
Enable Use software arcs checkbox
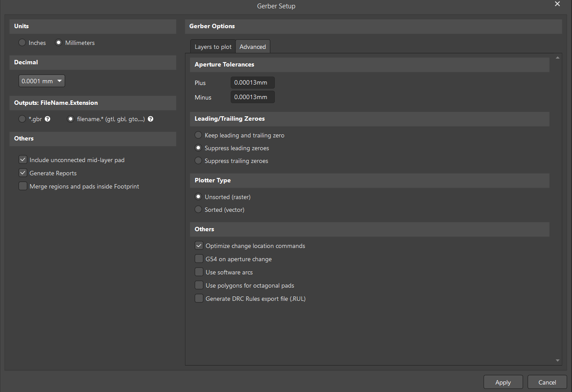tap(199, 272)
